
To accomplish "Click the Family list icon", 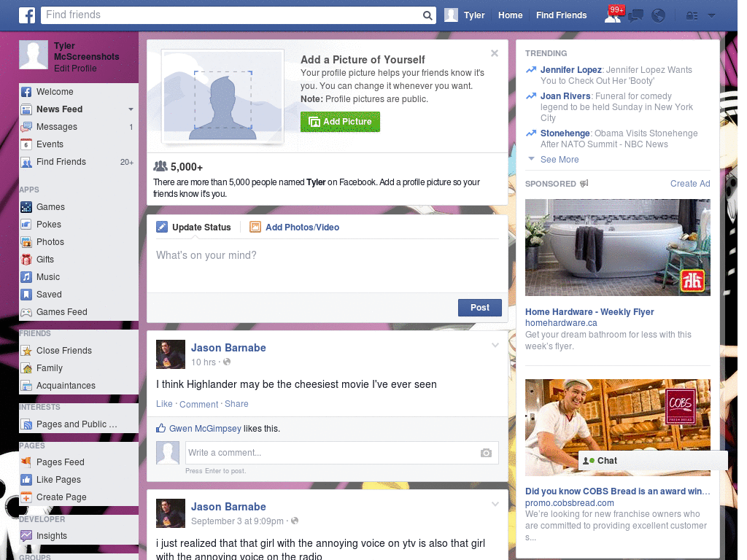I will pyautogui.click(x=26, y=368).
